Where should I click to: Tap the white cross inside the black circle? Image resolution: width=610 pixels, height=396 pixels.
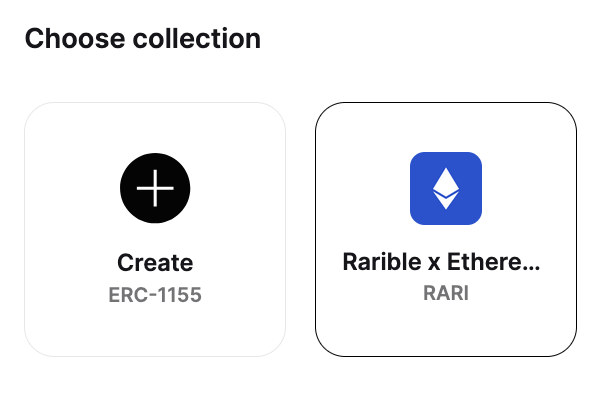pyautogui.click(x=155, y=188)
